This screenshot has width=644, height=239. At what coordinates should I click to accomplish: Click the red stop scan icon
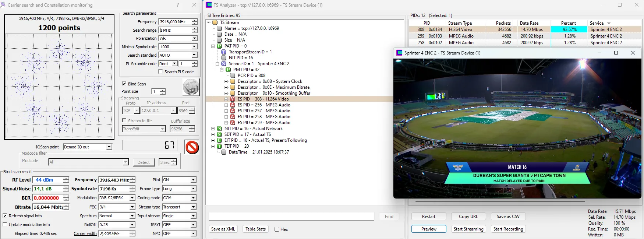click(192, 147)
